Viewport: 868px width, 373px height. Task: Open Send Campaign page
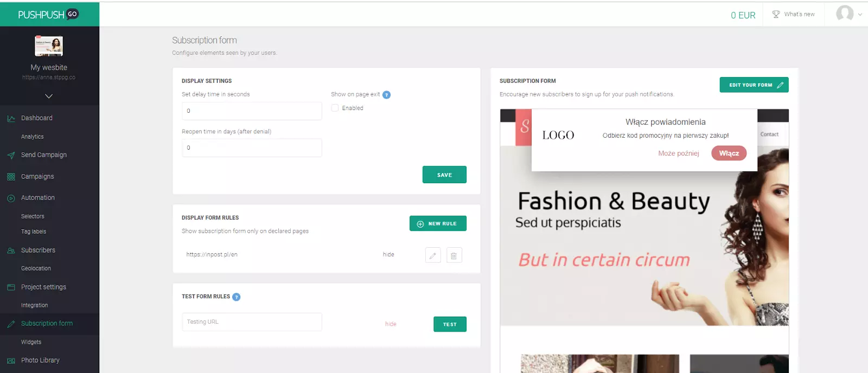pos(44,155)
